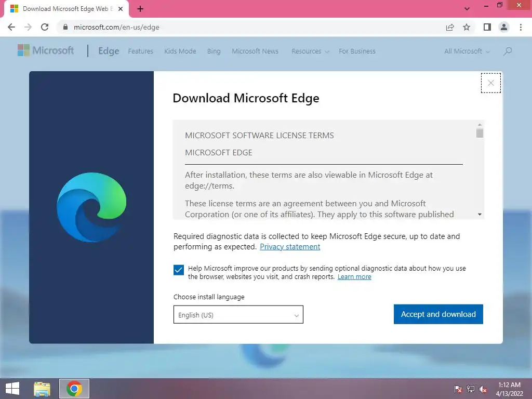Click the license scroll up arrow
Image resolution: width=532 pixels, height=399 pixels.
[480, 125]
